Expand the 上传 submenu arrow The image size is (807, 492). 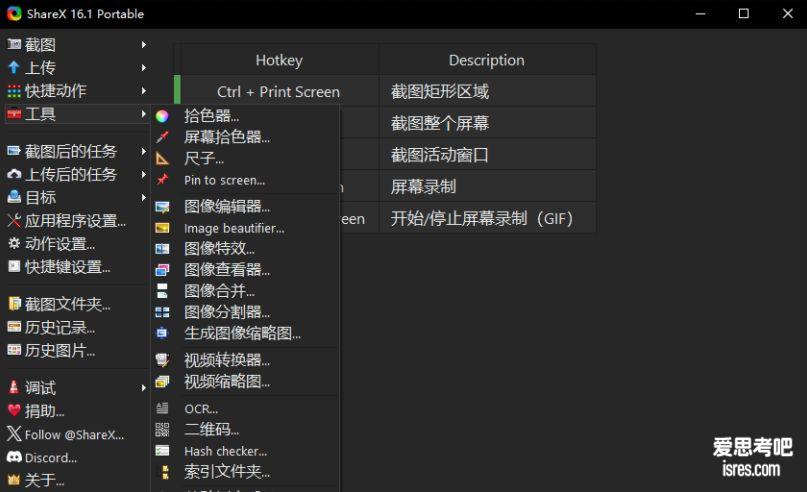144,67
